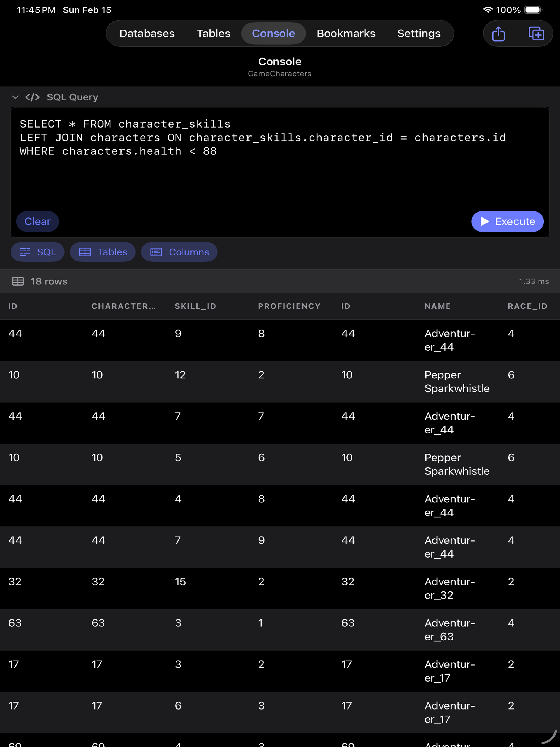560x747 pixels.
Task: Tap race_id value 2 in row 32
Action: point(511,581)
